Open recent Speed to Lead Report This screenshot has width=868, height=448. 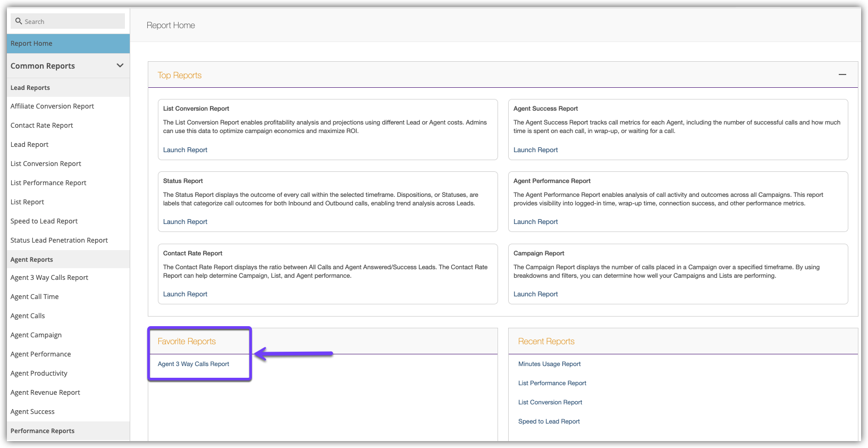(x=549, y=421)
